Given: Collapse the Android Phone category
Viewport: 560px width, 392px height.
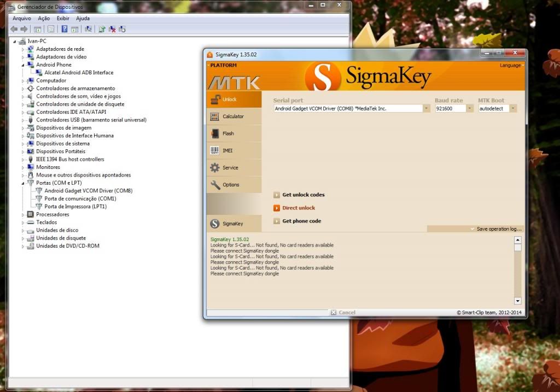Looking at the screenshot, I should [23, 65].
